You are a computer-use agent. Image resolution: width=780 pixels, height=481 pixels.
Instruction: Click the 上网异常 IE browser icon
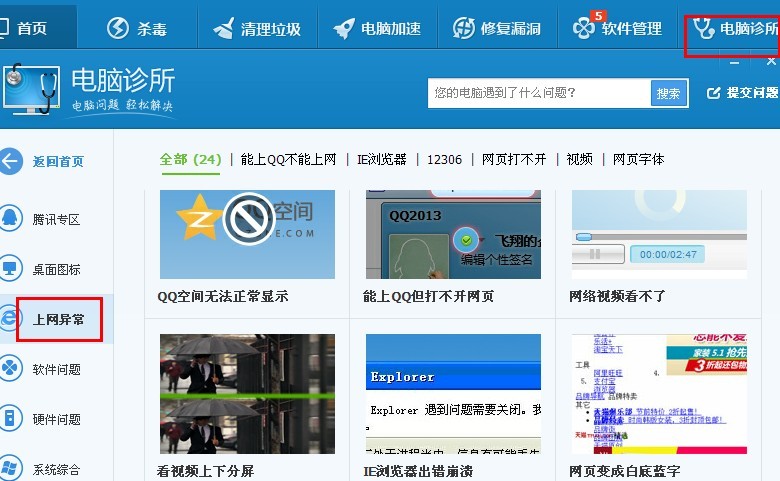point(9,318)
